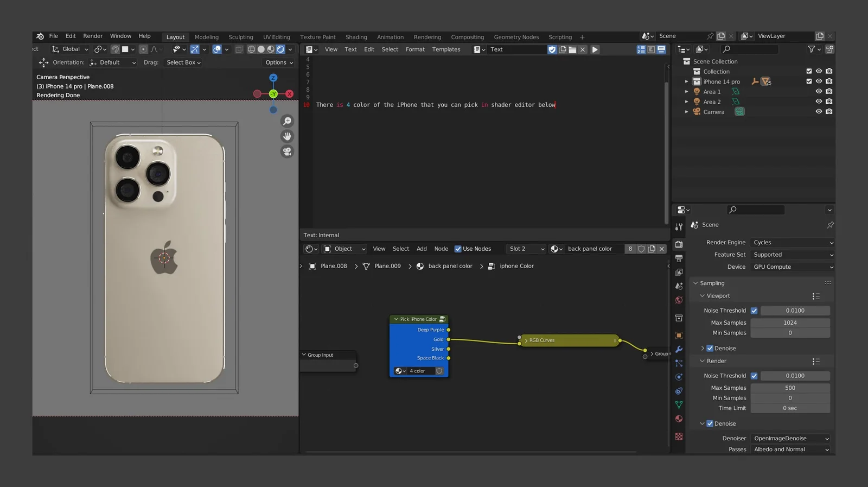Disable the Use Nodes checkbox
This screenshot has height=487, width=868.
(x=458, y=249)
